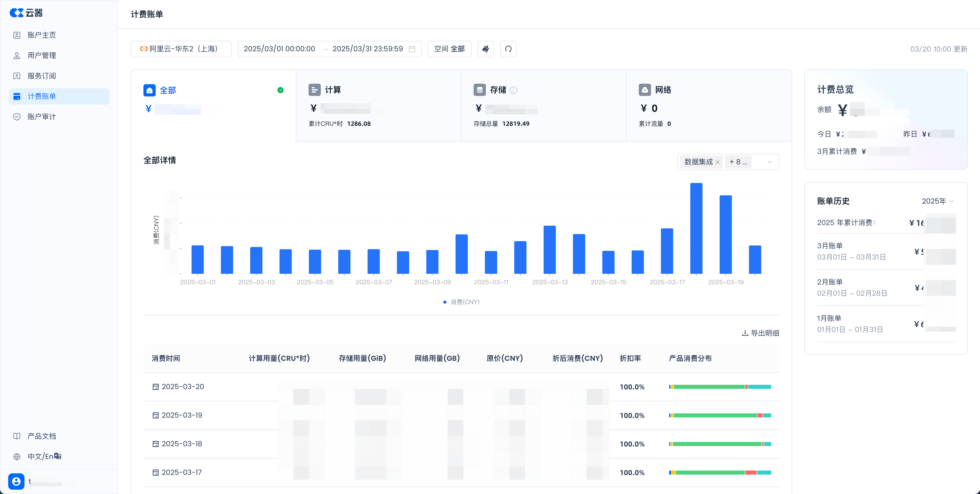The width and height of the screenshot is (980, 494).
Task: Open 账户审计 in sidebar
Action: [41, 117]
